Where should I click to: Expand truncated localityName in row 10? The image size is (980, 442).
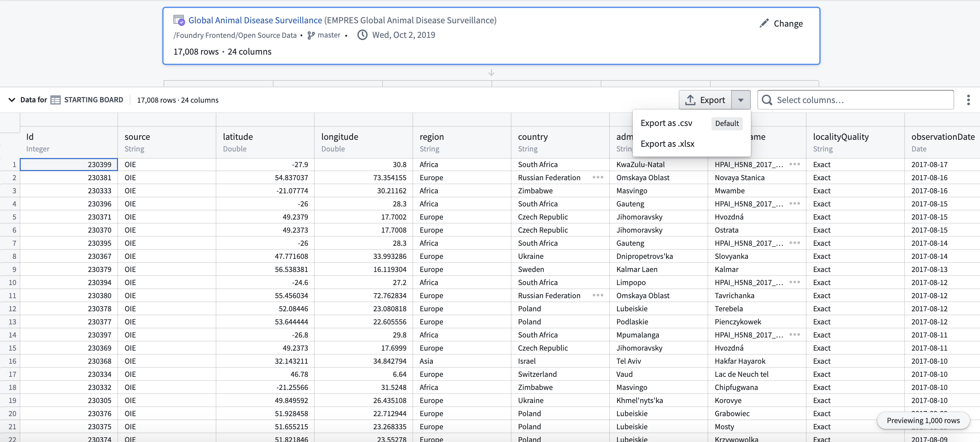coord(794,282)
